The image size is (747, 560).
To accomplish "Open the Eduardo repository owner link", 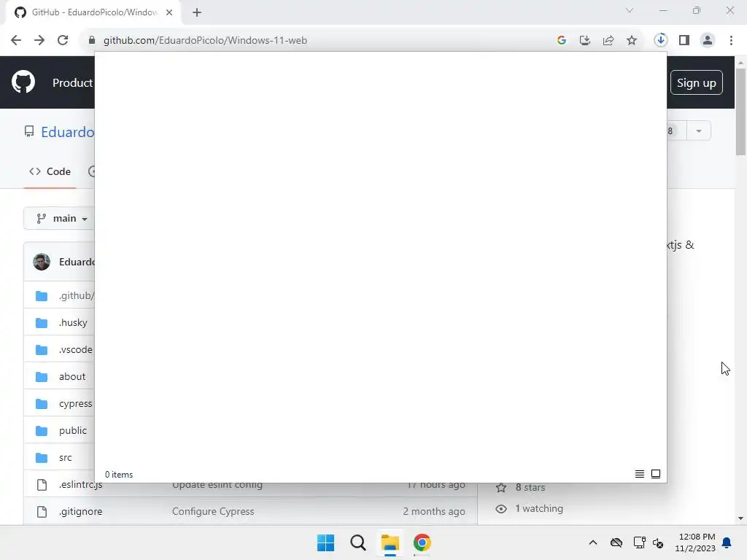I will click(x=68, y=132).
